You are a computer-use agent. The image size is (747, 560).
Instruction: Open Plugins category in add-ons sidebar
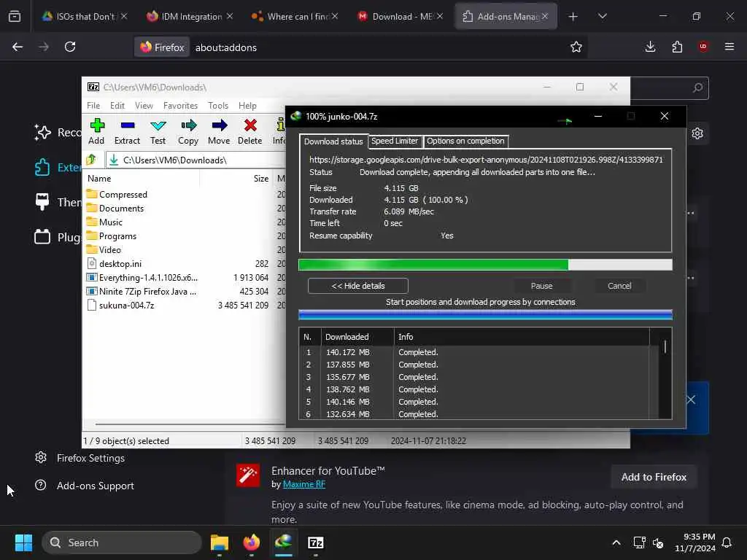(x=58, y=237)
